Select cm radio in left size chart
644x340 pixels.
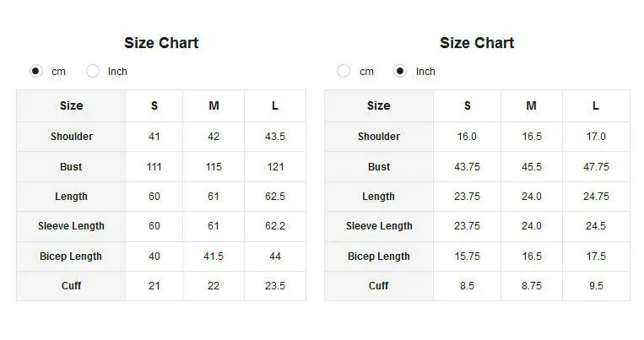36,72
